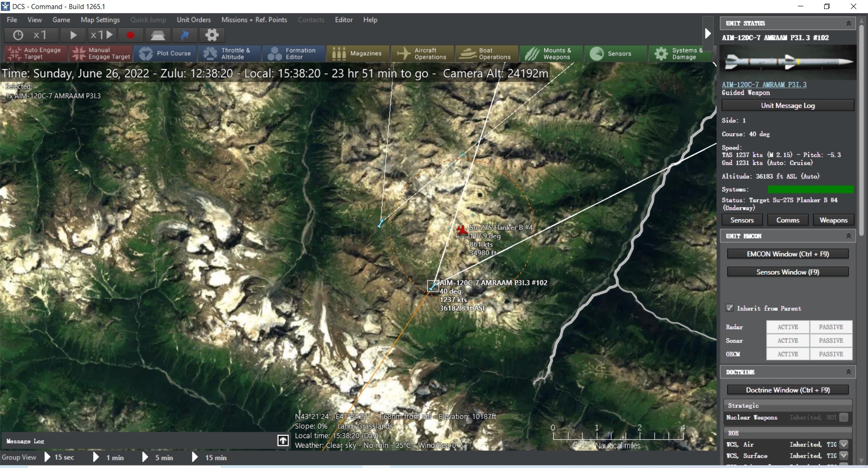
Task: Click the message log pop-out icon
Action: point(283,440)
